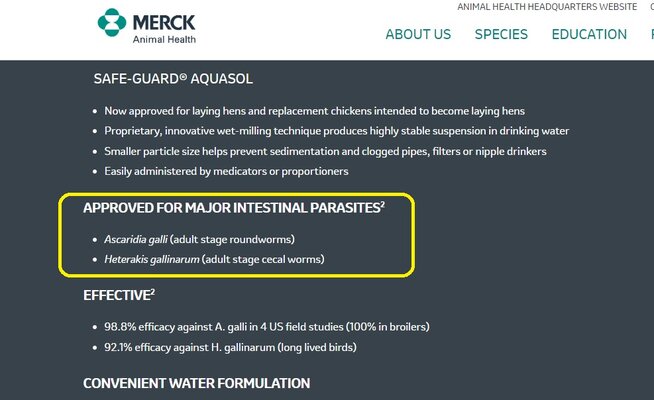The height and width of the screenshot is (400, 654).
Task: Select the Convenient Water Formulation heading
Action: [196, 383]
